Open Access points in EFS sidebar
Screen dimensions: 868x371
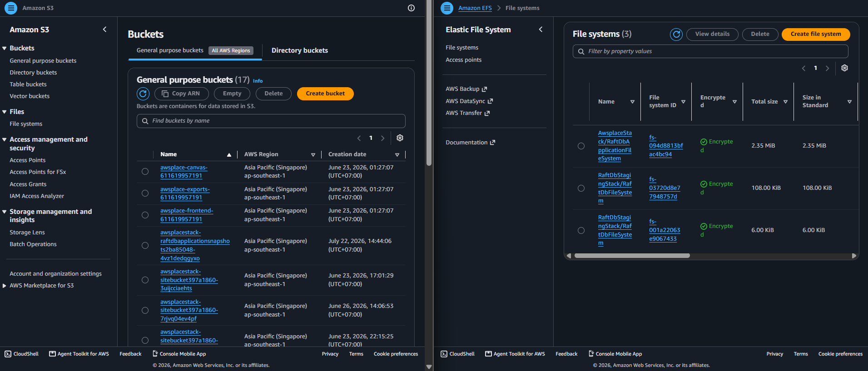click(463, 60)
